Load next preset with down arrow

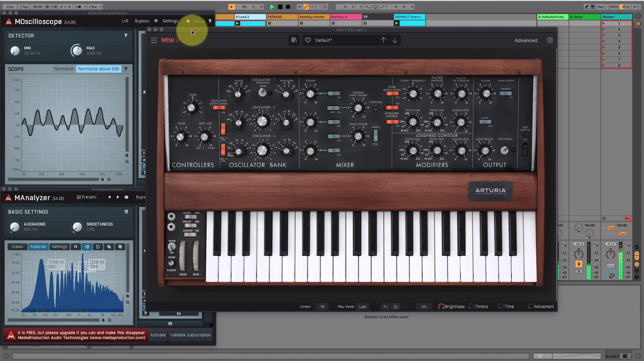coord(395,40)
